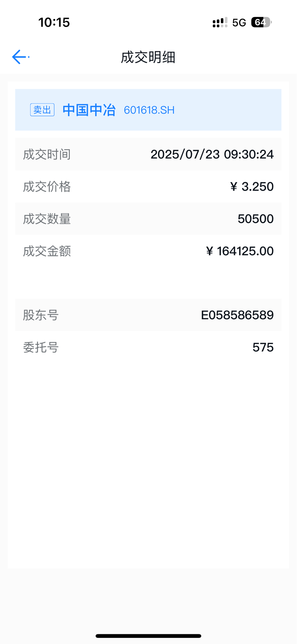Tap shareholder number E058586589
Image resolution: width=297 pixels, height=644 pixels.
pyautogui.click(x=237, y=315)
